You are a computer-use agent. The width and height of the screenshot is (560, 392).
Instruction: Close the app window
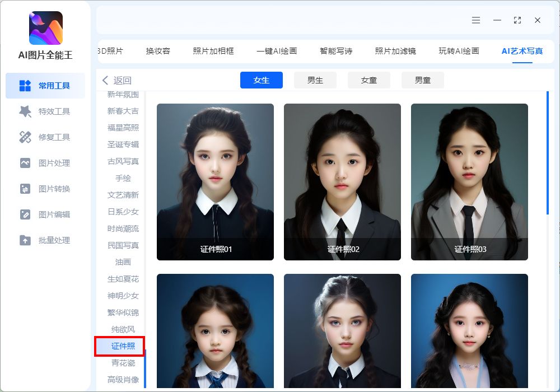[x=538, y=20]
